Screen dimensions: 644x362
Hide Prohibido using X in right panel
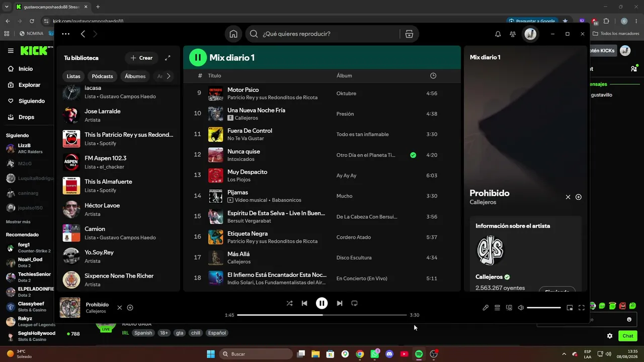tap(568, 197)
